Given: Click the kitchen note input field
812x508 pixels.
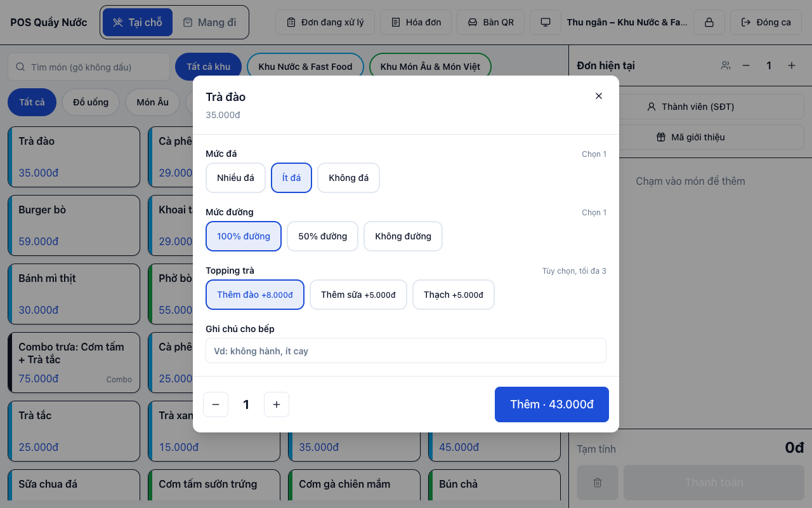Looking at the screenshot, I should click(x=406, y=351).
